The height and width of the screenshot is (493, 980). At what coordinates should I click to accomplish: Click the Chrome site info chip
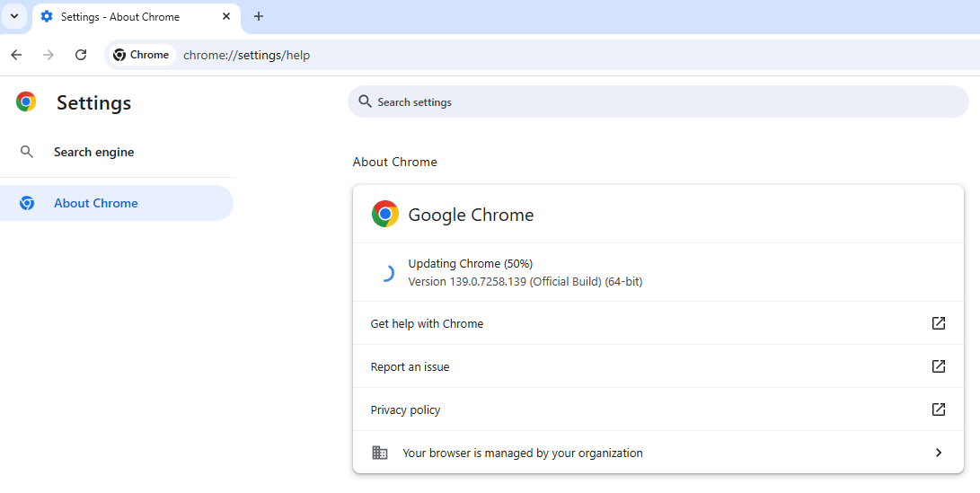(x=142, y=55)
